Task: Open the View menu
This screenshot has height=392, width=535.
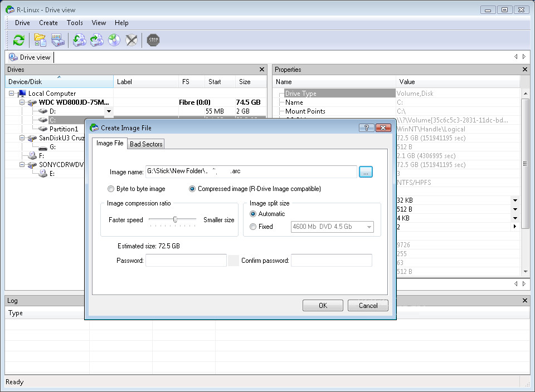Action: pos(99,23)
